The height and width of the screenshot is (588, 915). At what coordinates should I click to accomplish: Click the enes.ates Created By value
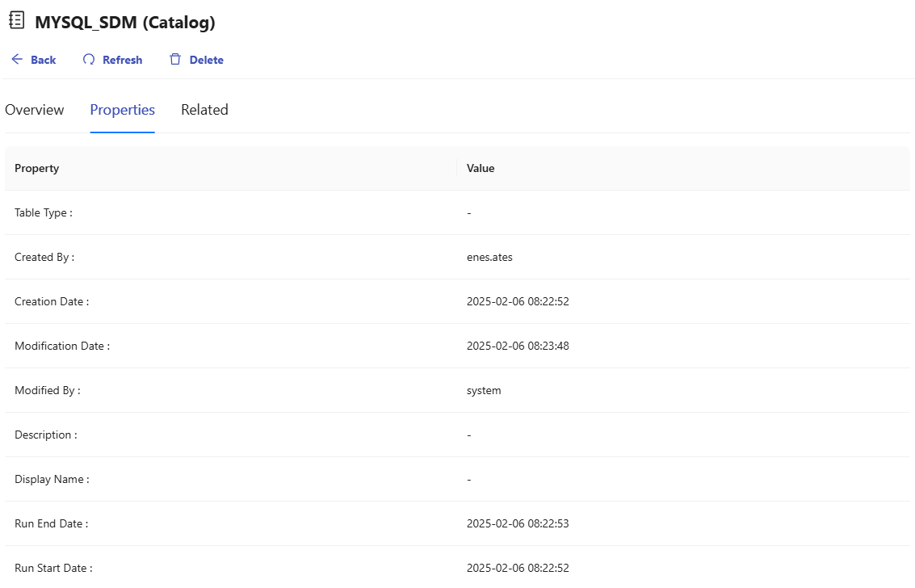[489, 257]
